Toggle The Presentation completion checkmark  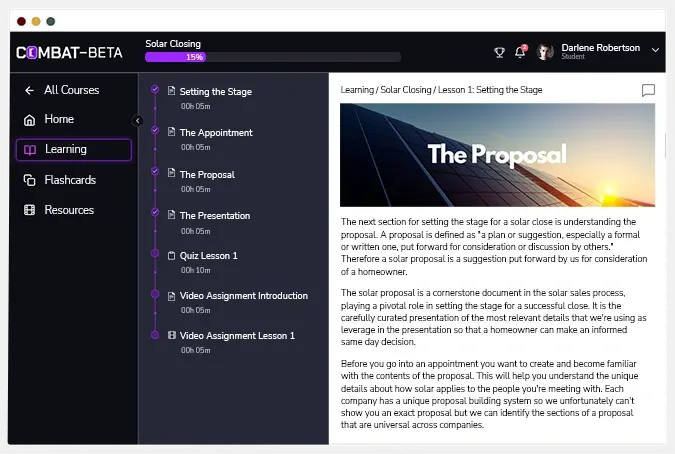coord(155,212)
